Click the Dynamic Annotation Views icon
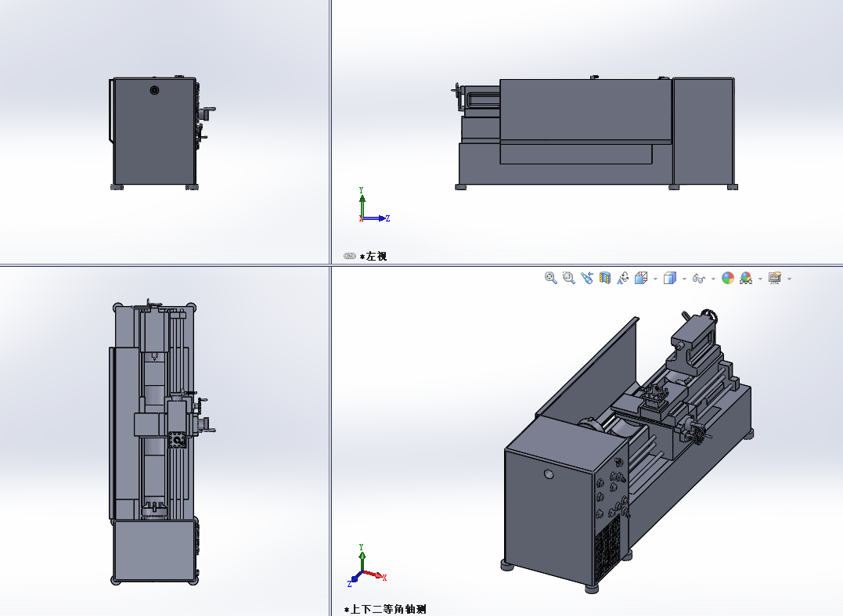 (x=623, y=278)
